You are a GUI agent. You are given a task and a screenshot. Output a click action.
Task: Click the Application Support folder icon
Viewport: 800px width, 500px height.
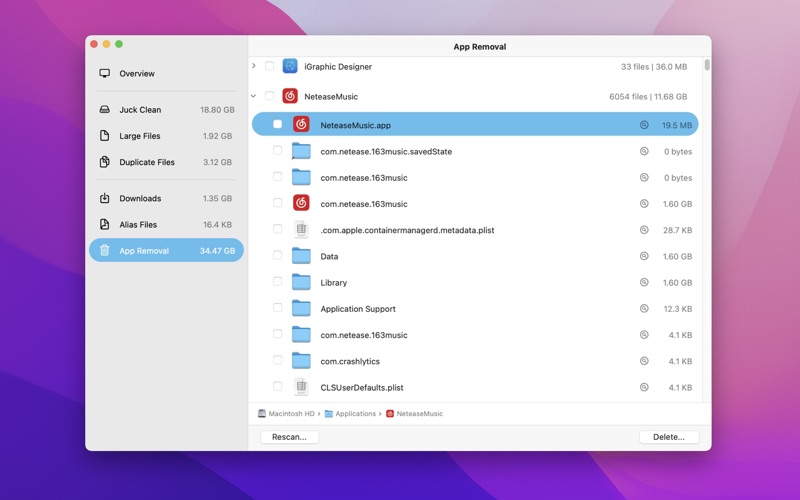point(301,309)
